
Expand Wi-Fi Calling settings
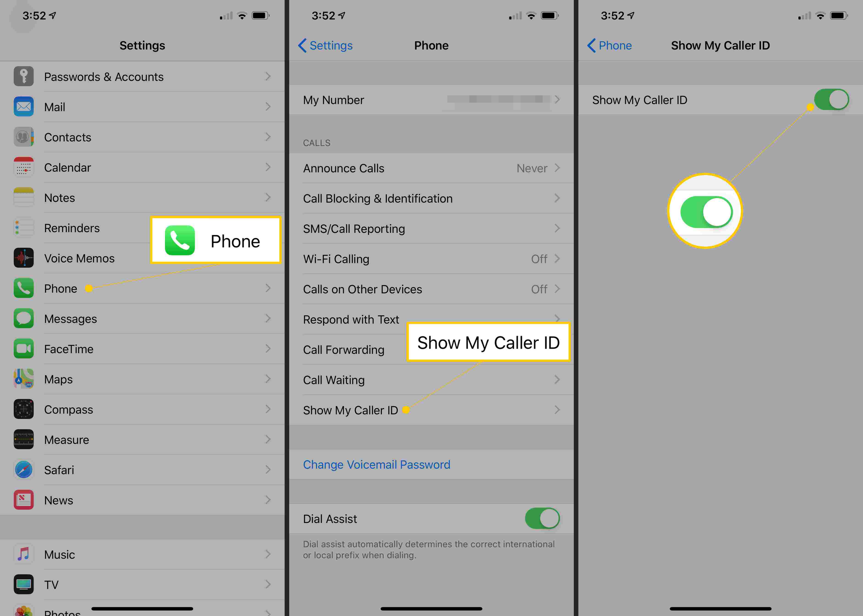pos(432,259)
